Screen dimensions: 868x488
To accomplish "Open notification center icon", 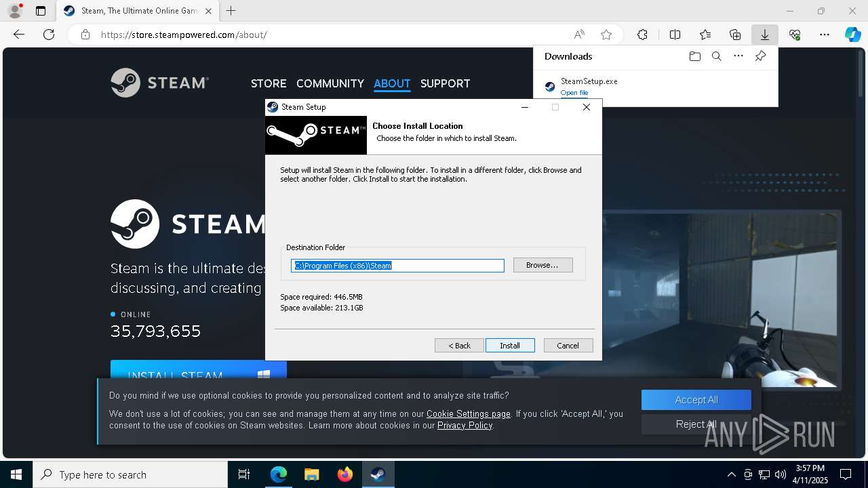I will 846,474.
